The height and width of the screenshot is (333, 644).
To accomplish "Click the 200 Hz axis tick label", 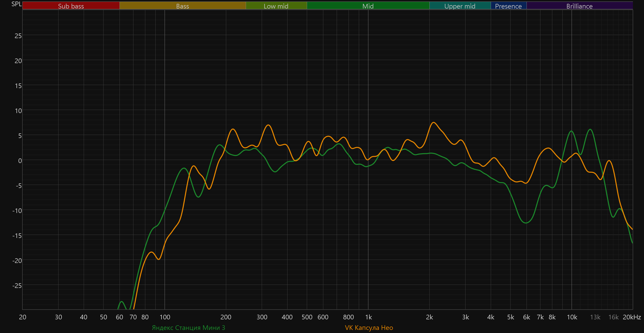I will [x=226, y=317].
